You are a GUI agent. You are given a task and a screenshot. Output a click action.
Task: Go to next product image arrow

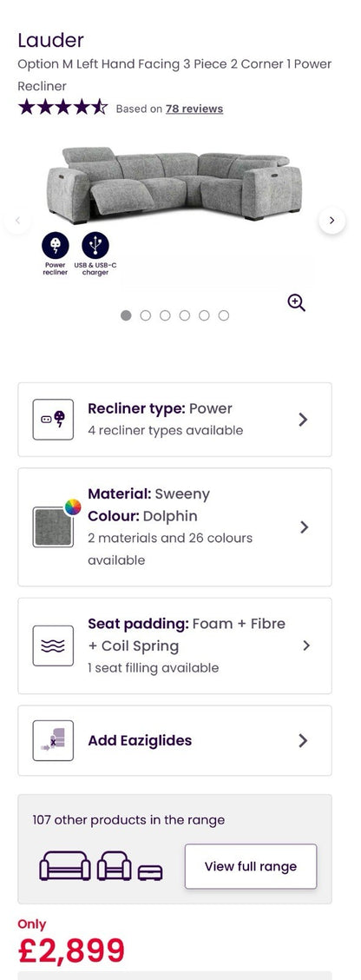(331, 220)
